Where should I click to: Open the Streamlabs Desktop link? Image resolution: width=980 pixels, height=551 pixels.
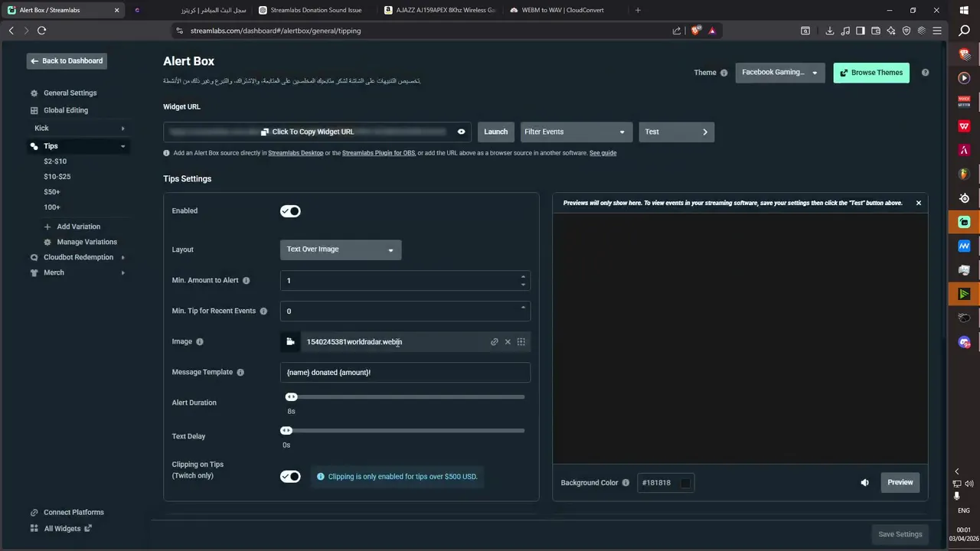tap(296, 153)
